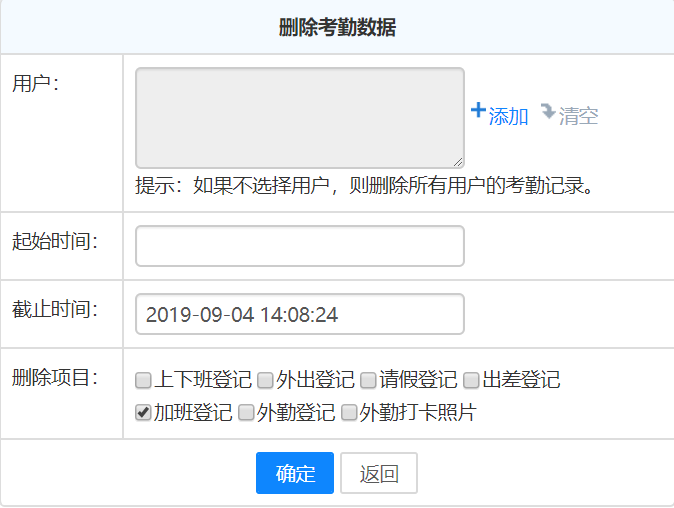
Task: Click the 删除项目 row label
Action: [x=54, y=378]
